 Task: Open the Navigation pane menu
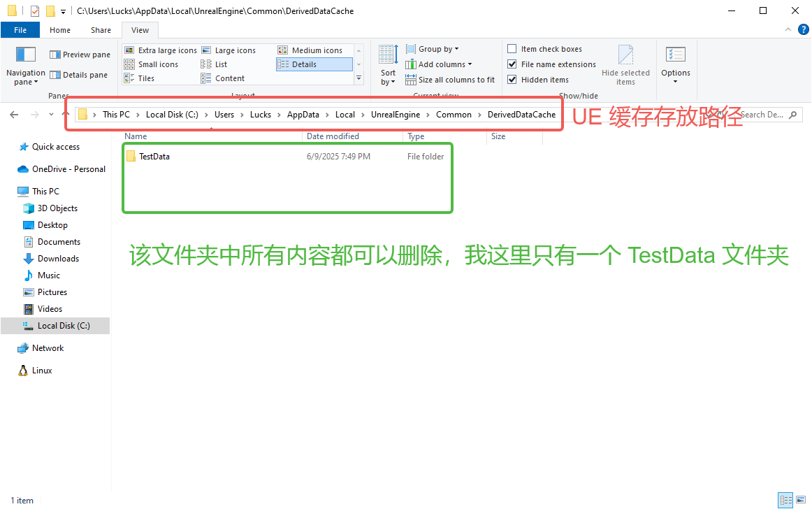25,66
